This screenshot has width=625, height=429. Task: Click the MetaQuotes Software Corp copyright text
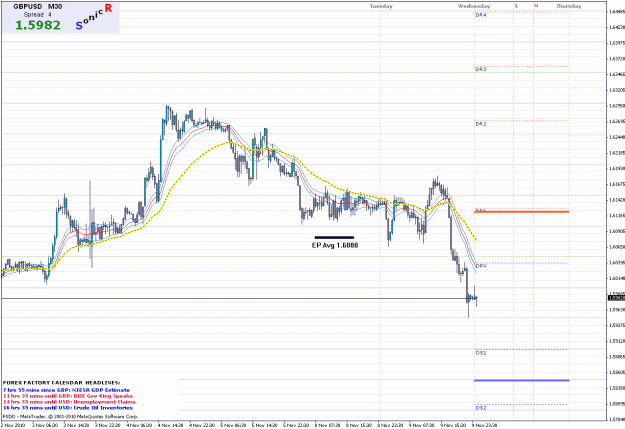coord(71,416)
